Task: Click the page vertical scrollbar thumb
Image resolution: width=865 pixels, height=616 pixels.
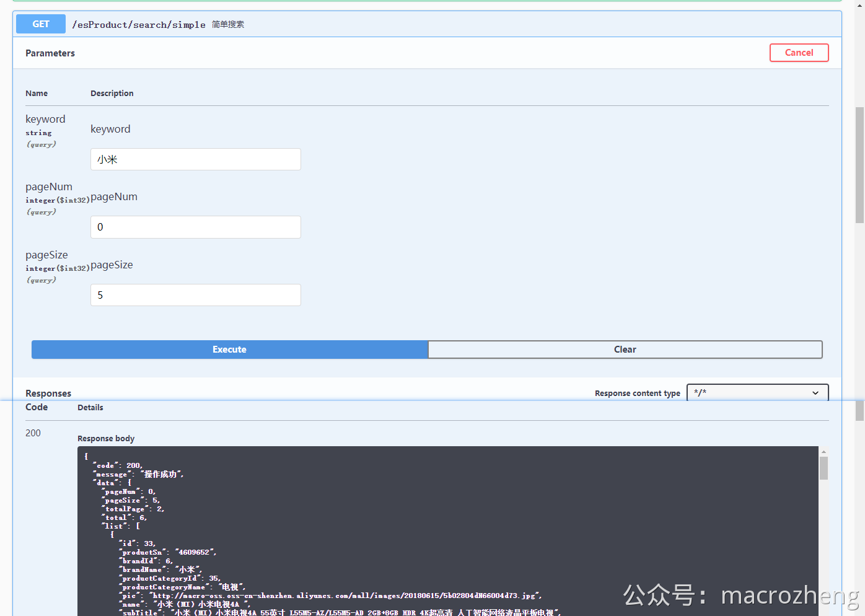Action: pyautogui.click(x=859, y=165)
